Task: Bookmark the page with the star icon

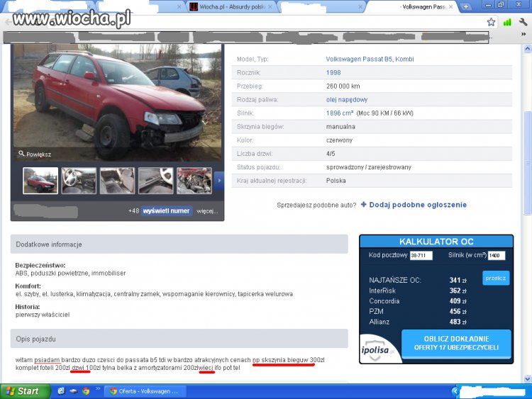Action: click(x=491, y=23)
